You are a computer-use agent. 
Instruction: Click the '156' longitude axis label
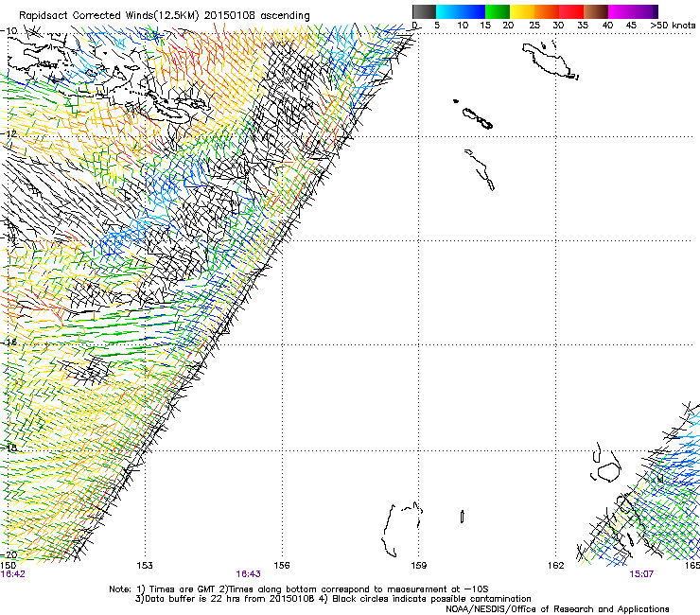pos(282,566)
